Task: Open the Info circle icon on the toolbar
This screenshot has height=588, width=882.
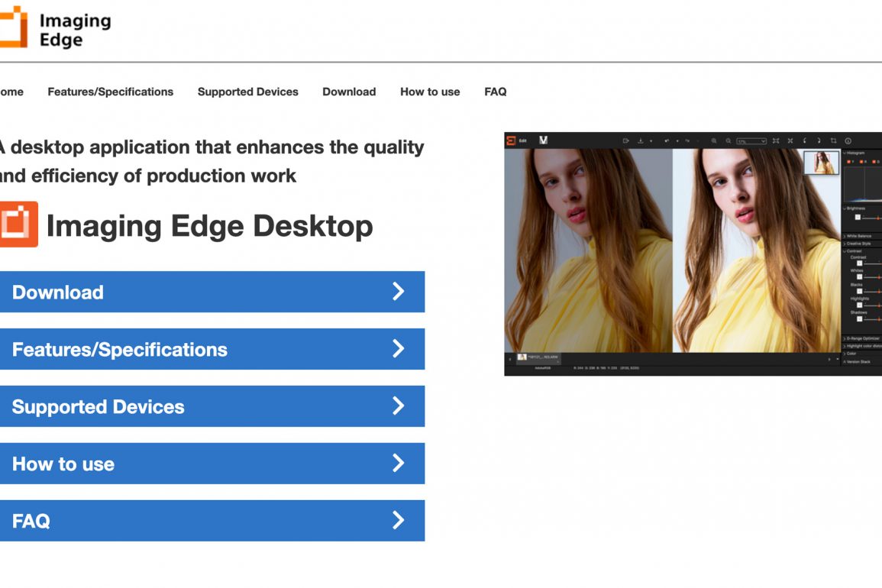Action: [x=848, y=141]
